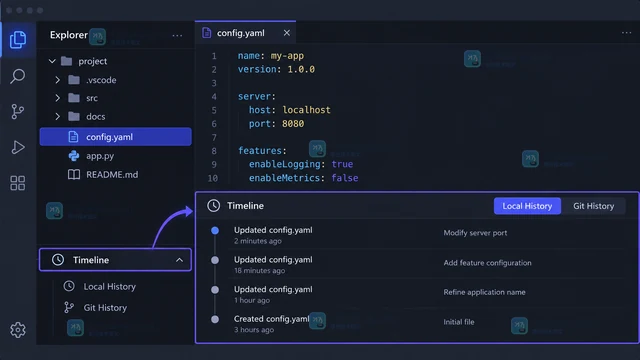Click branch icon beside sidebar Git History

tap(69, 307)
